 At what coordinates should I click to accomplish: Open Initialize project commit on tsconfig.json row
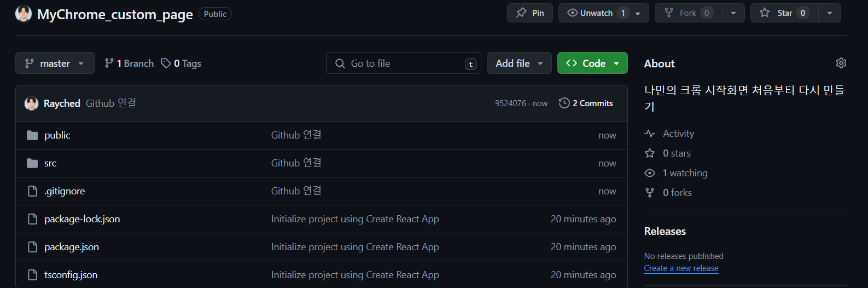tap(355, 275)
